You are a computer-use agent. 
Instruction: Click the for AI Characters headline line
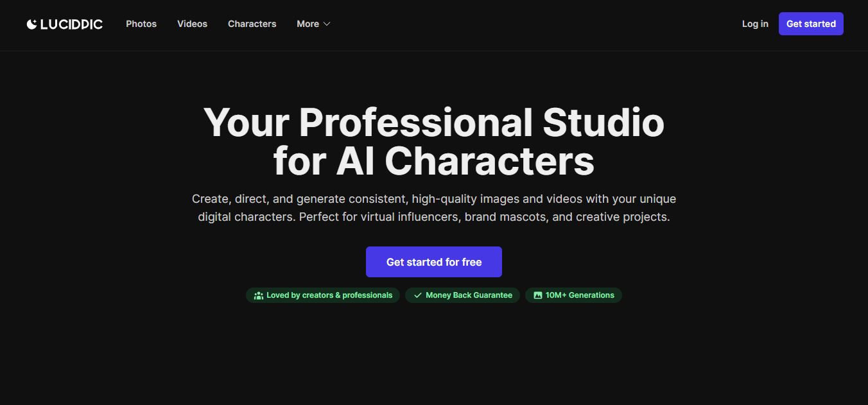click(434, 160)
